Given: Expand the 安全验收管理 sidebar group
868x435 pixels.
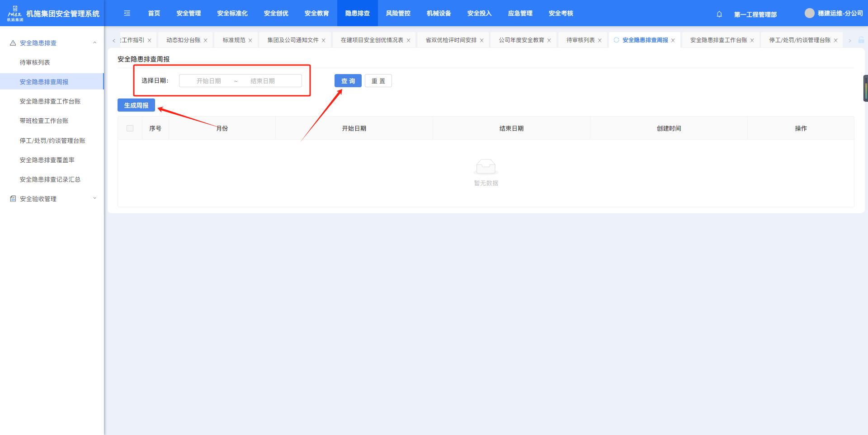Looking at the screenshot, I should (x=94, y=198).
